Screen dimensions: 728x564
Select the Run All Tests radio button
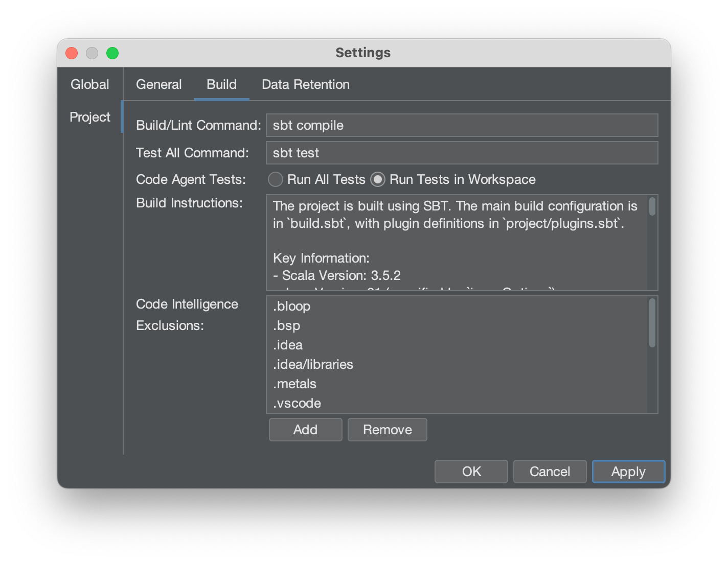tap(276, 179)
